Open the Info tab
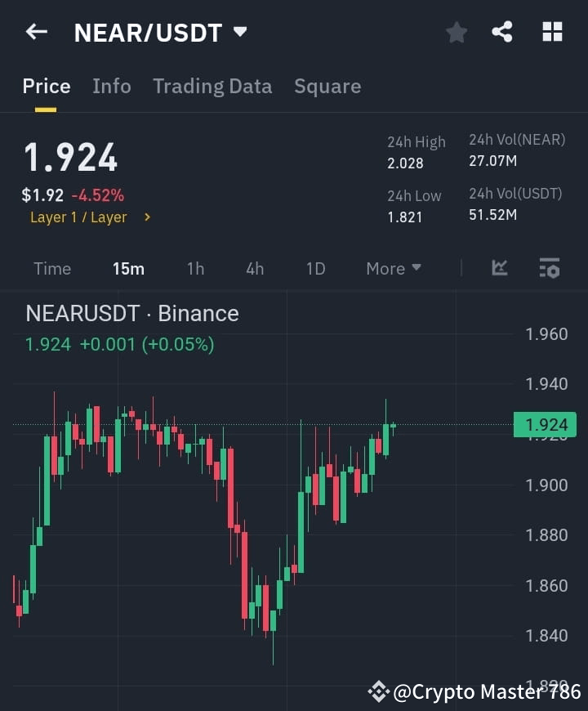This screenshot has height=711, width=588. pos(111,86)
